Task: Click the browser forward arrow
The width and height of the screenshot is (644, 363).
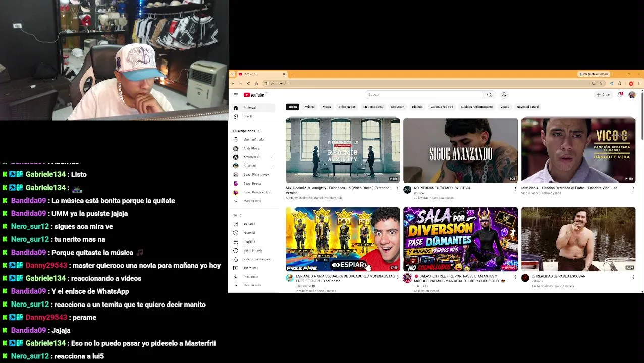Action: tap(240, 83)
